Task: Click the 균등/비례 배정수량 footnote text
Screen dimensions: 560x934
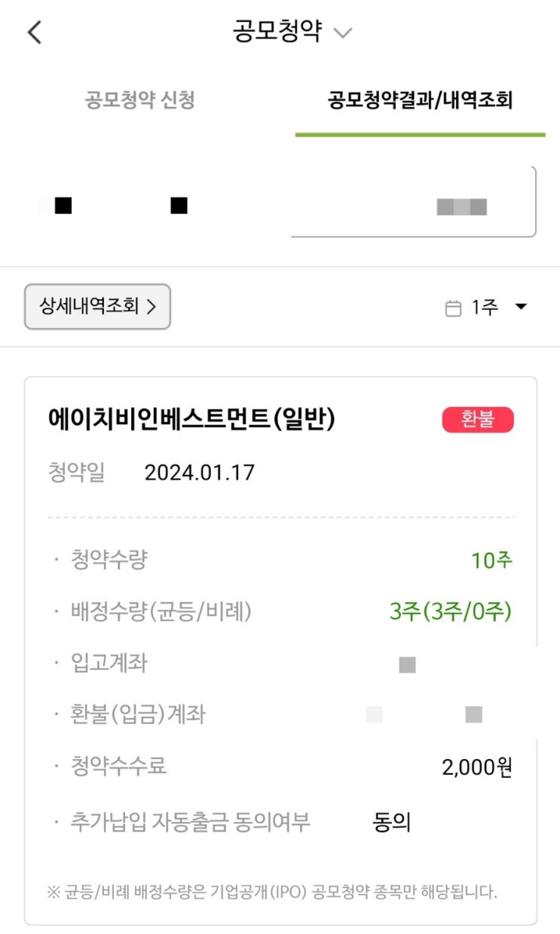Action: click(x=272, y=893)
